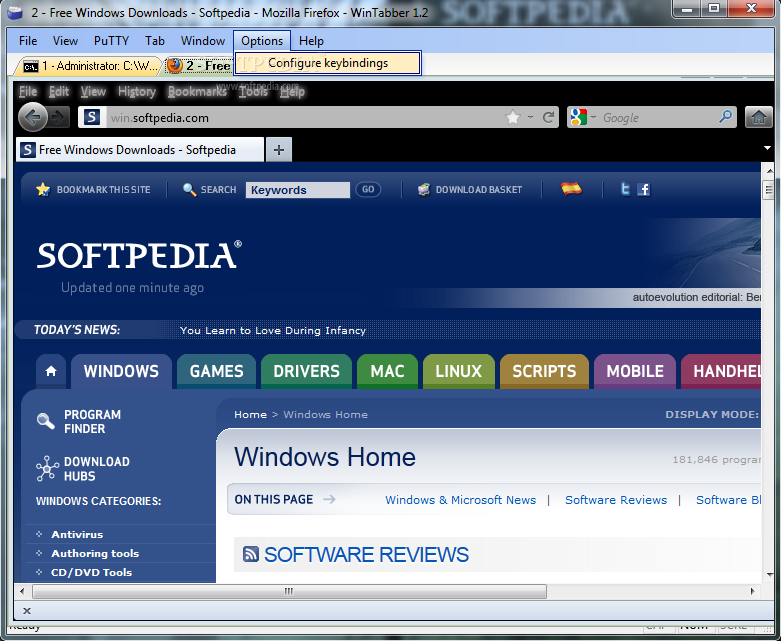
Task: Open the search engine selector dropdown arrow
Action: tap(593, 118)
